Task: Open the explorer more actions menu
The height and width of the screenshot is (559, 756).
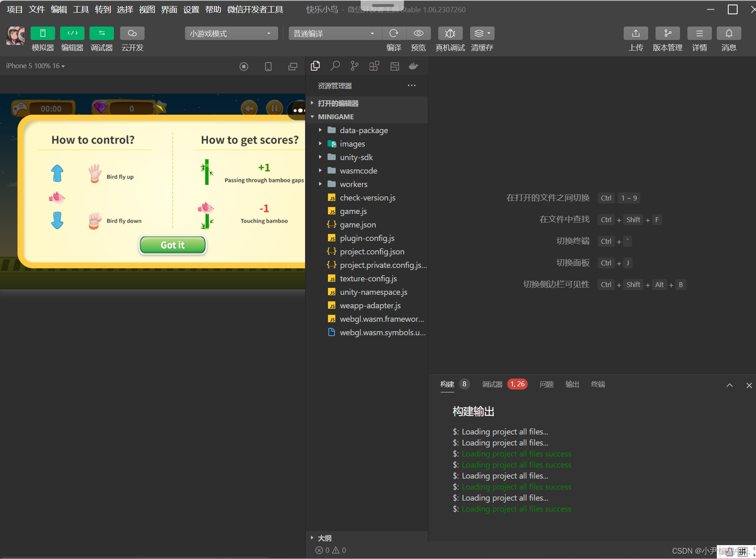Action: 412,85
